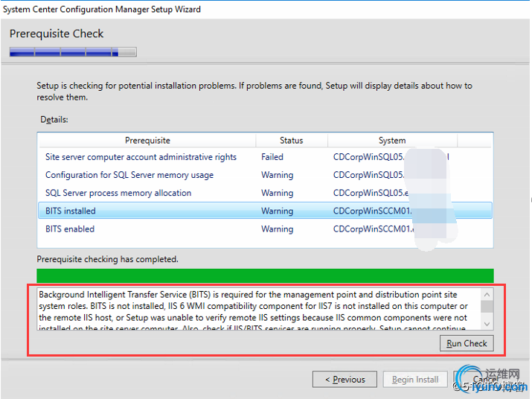
Task: Sort by the Status column header
Action: (x=291, y=140)
